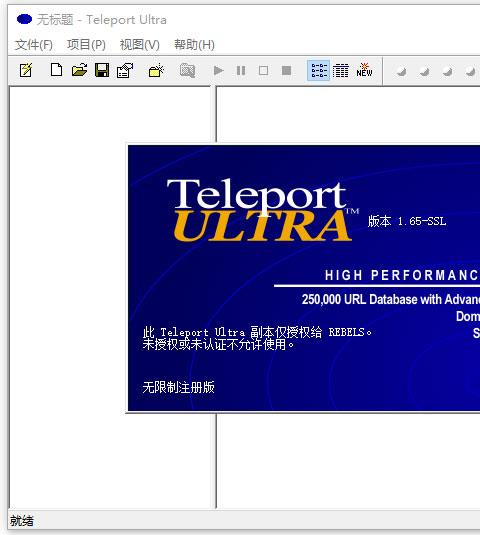Open the 帮助(H) menu
Image resolution: width=480 pixels, height=535 pixels.
194,45
